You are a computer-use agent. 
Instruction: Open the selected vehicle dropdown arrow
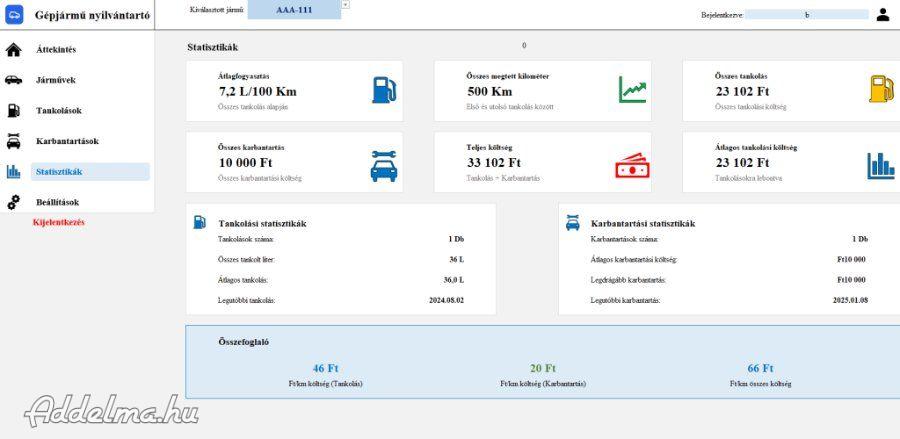click(345, 4)
